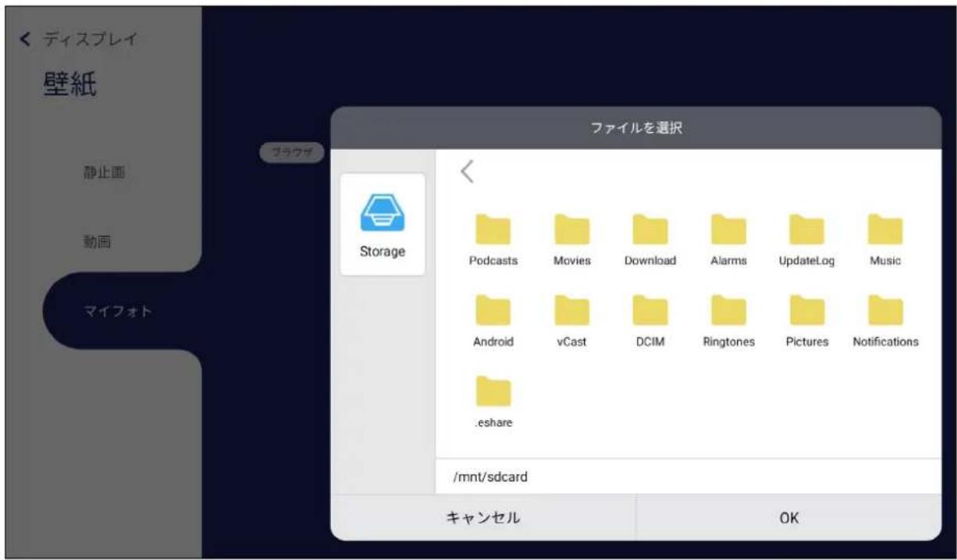Open the UpdateLog folder

pos(806,239)
